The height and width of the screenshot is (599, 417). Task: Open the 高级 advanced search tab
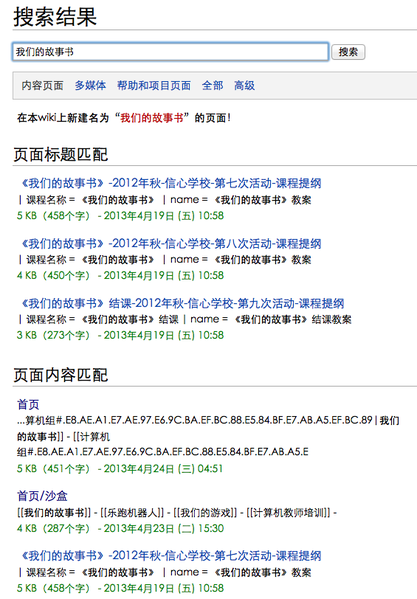pos(244,85)
